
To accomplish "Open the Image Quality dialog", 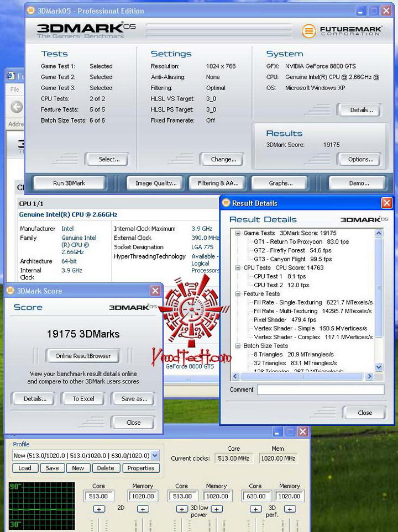I will (156, 183).
